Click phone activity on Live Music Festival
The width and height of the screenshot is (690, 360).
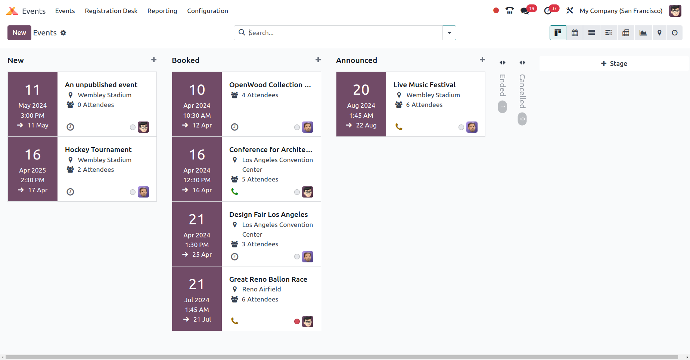[399, 127]
